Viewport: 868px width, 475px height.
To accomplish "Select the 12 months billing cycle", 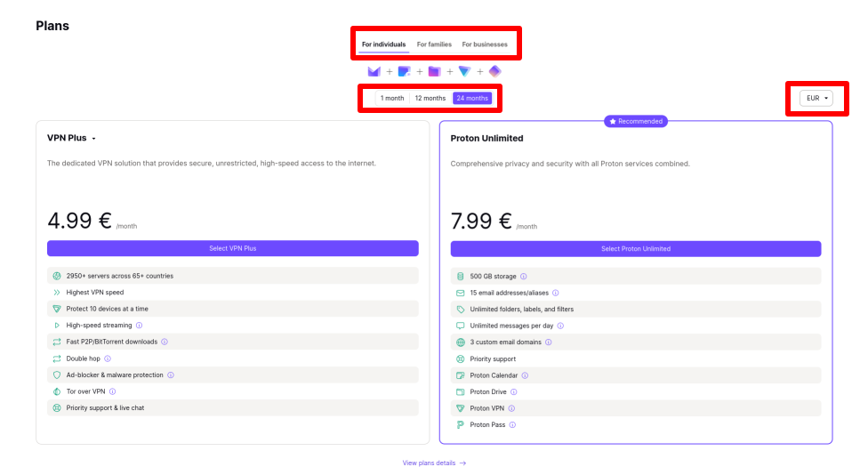I will click(x=430, y=98).
